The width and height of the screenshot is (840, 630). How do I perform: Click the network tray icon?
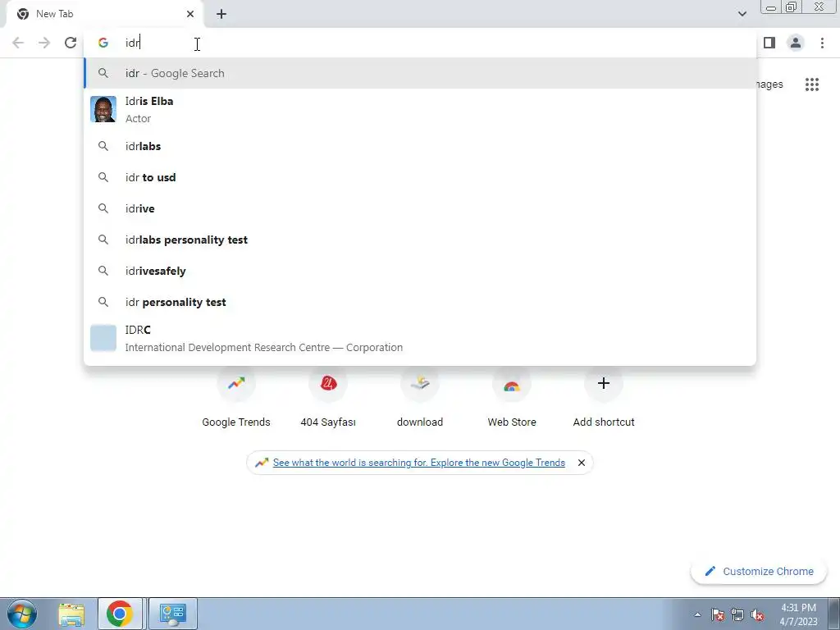pyautogui.click(x=737, y=614)
